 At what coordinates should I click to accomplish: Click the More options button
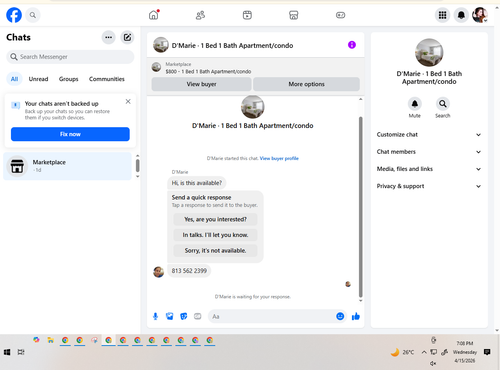pyautogui.click(x=306, y=84)
